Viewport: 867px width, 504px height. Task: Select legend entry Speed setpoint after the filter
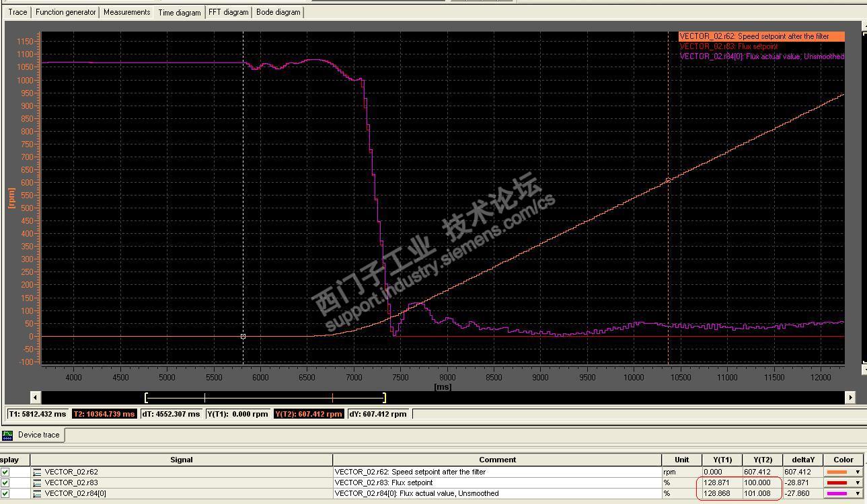coord(761,36)
